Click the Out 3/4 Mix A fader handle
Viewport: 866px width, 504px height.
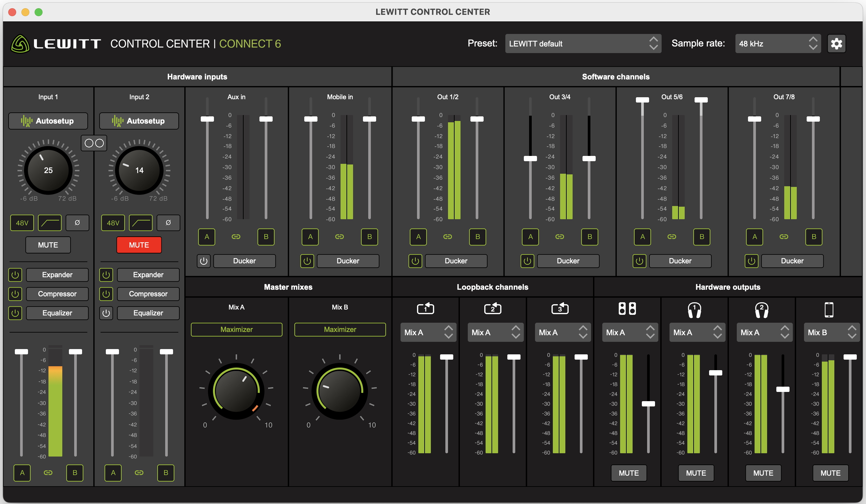(530, 158)
